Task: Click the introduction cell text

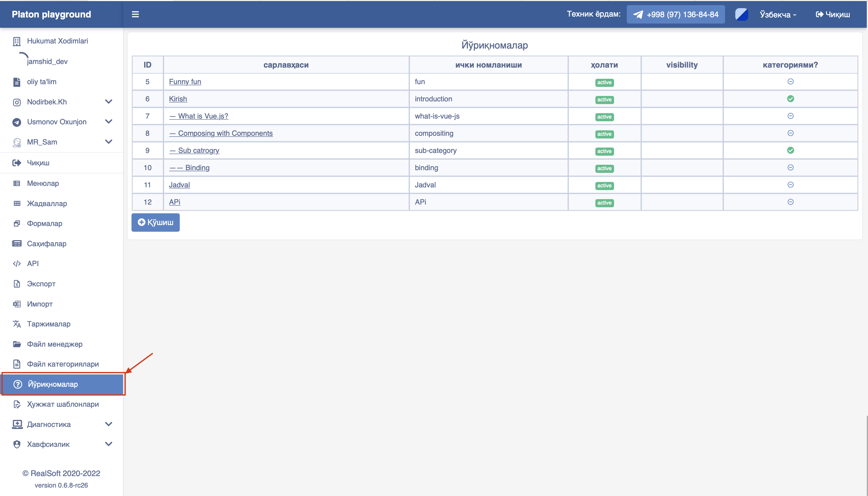Action: tap(433, 99)
